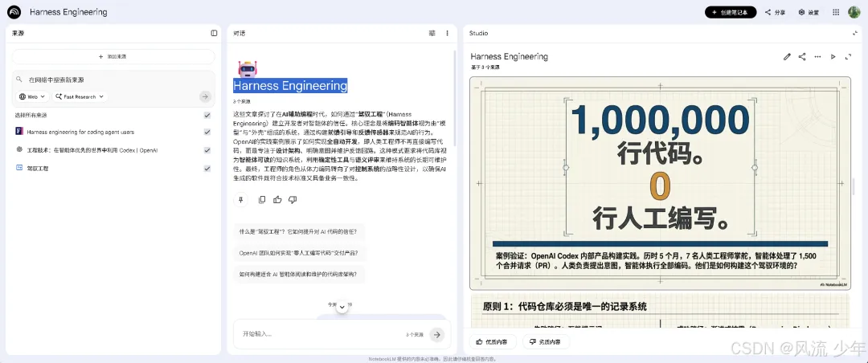Image resolution: width=868 pixels, height=363 pixels.
Task: Open the 驾驭工程 source row
Action: (38, 168)
